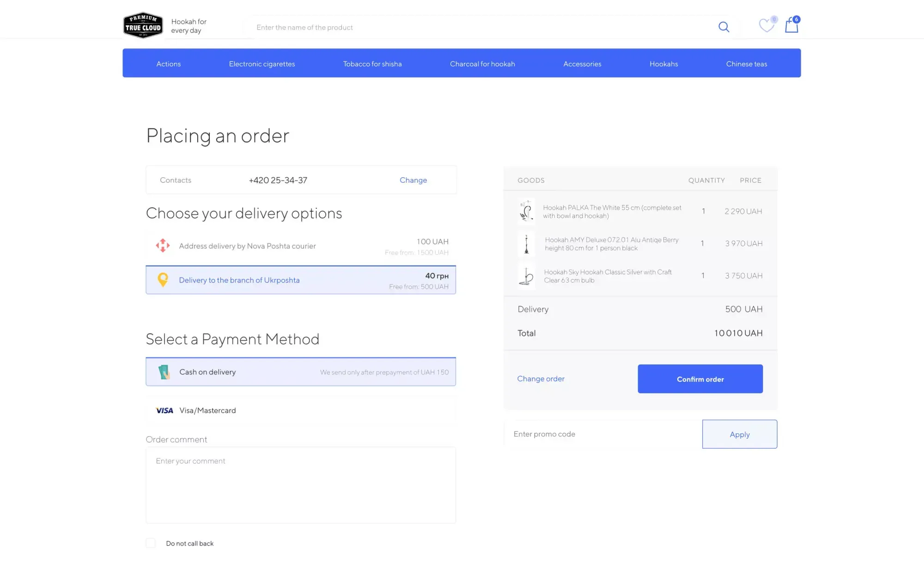The width and height of the screenshot is (924, 584).
Task: Select Delivery to the branch of Ukrposhta
Action: tap(239, 280)
